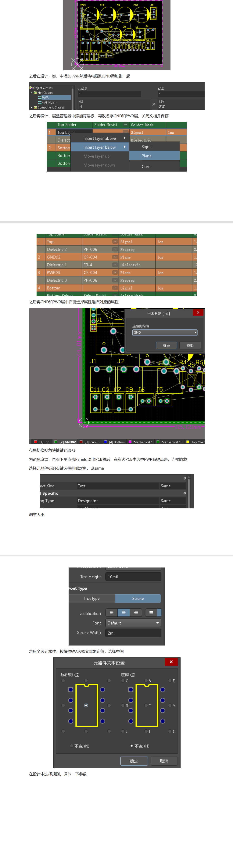Cancel the split plane dialog with 取消
This screenshot has height=868, width=233.
pos(190,346)
